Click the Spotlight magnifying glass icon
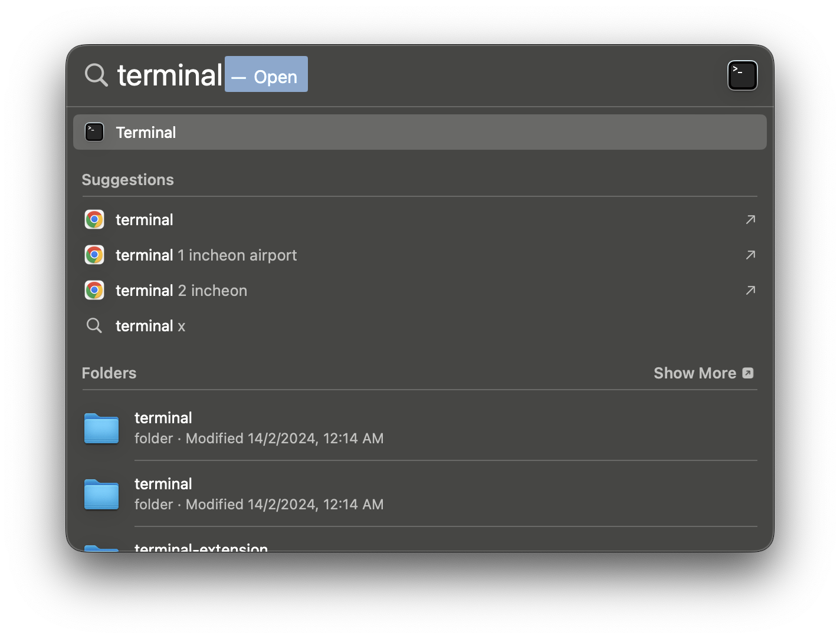The width and height of the screenshot is (840, 639). pyautogui.click(x=96, y=75)
